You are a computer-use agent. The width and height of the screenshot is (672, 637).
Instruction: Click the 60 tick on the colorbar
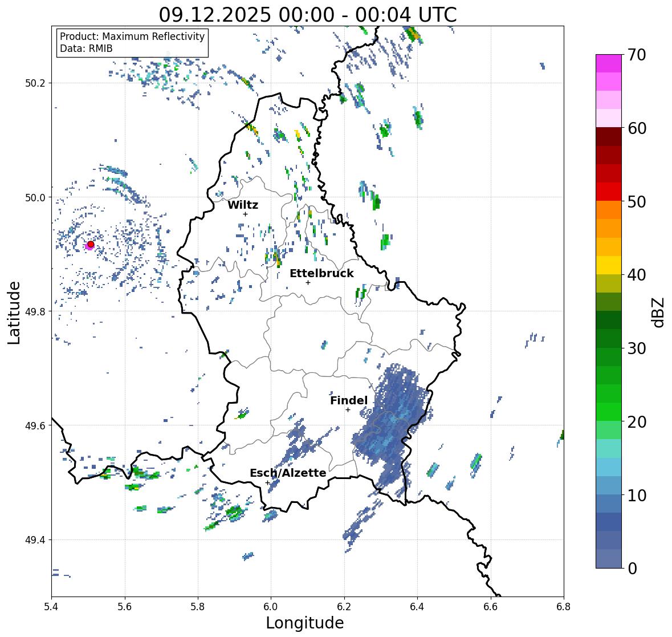coord(637,128)
